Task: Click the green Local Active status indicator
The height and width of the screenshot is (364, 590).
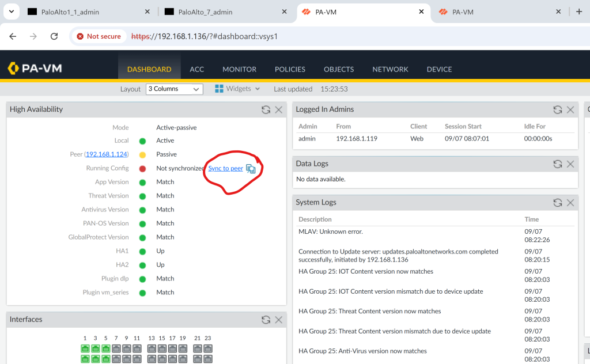Action: 143,141
